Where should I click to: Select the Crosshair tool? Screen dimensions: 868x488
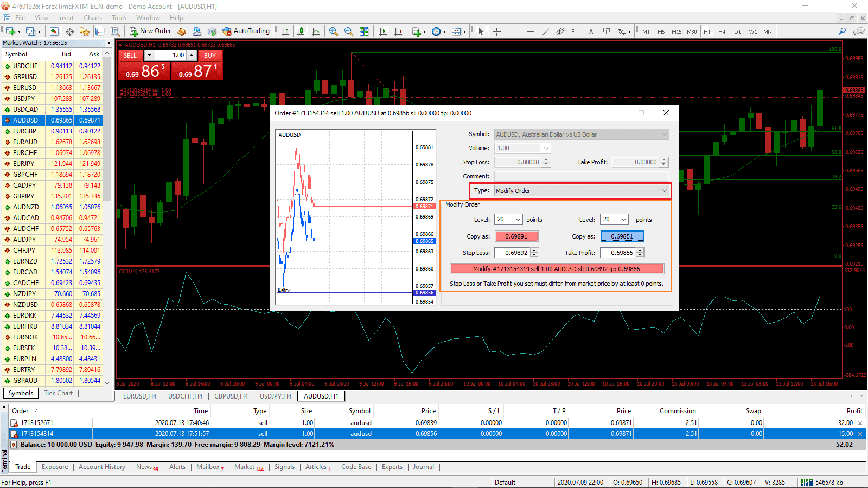496,31
